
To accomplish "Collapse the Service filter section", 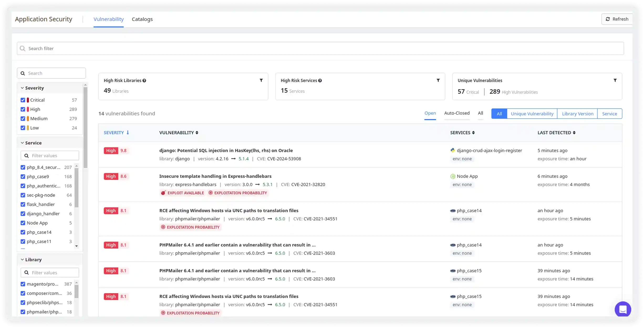I will coord(22,143).
